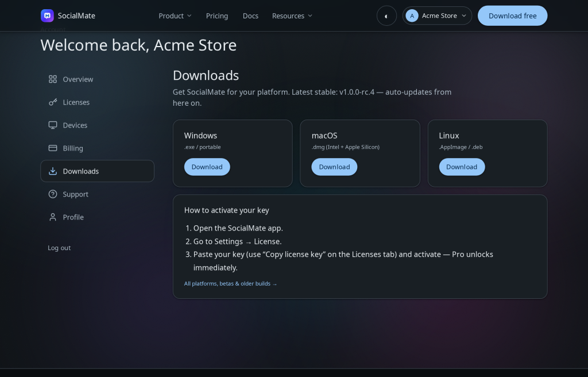Click the How to activate your key heading
Screen dimensions: 588x377
tap(226, 210)
